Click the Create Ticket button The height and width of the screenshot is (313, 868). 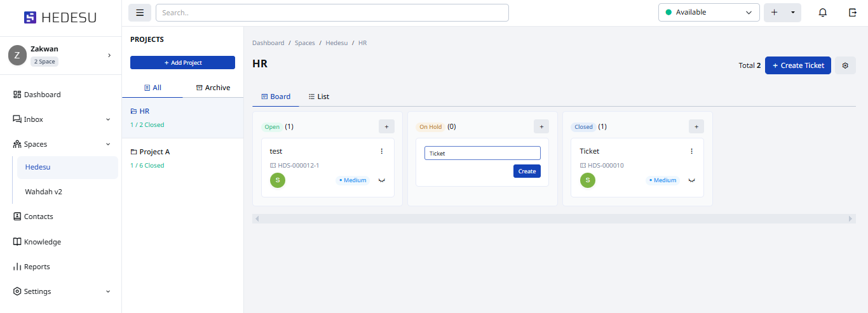click(797, 65)
